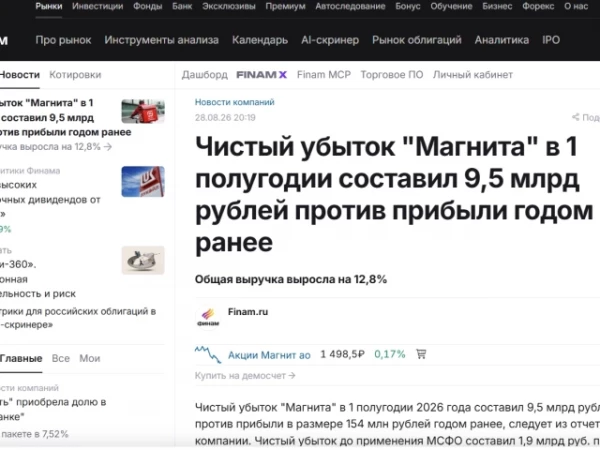Open the sidebar news about дивидендов
600x450 pixels.
(x=50, y=199)
